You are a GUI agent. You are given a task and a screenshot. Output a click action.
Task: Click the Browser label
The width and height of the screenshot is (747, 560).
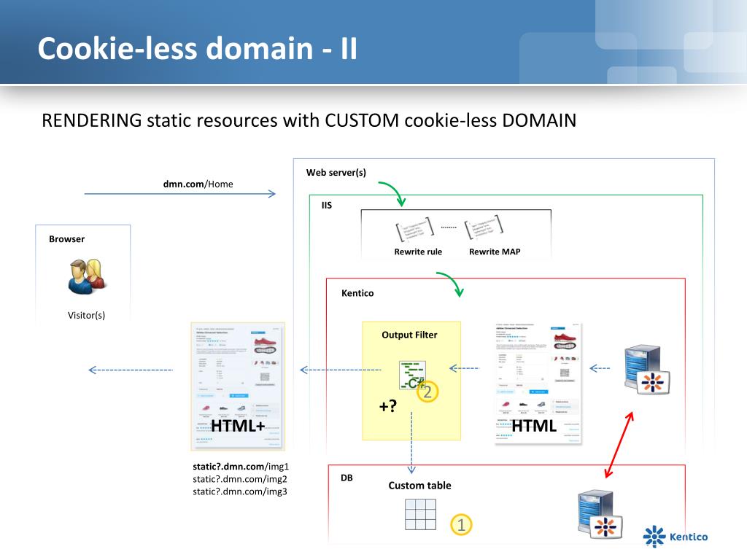pos(66,239)
